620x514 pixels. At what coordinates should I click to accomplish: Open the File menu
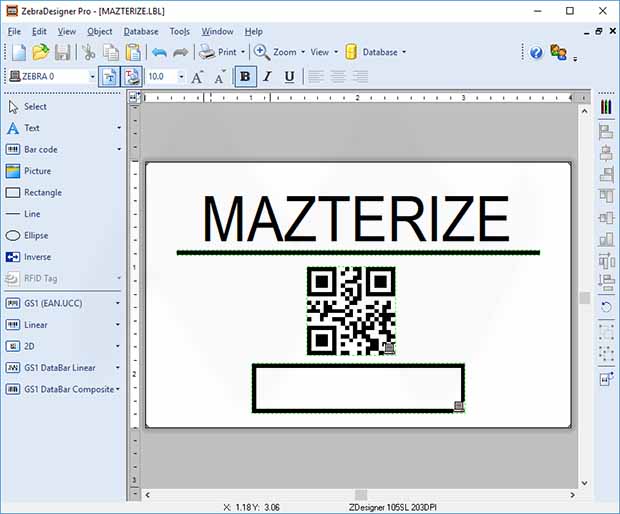click(x=14, y=32)
